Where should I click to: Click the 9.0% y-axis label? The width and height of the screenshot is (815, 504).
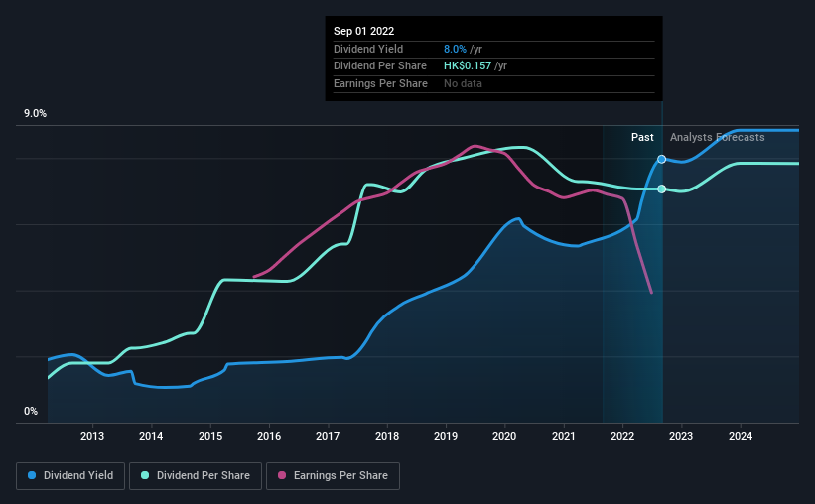pos(36,114)
